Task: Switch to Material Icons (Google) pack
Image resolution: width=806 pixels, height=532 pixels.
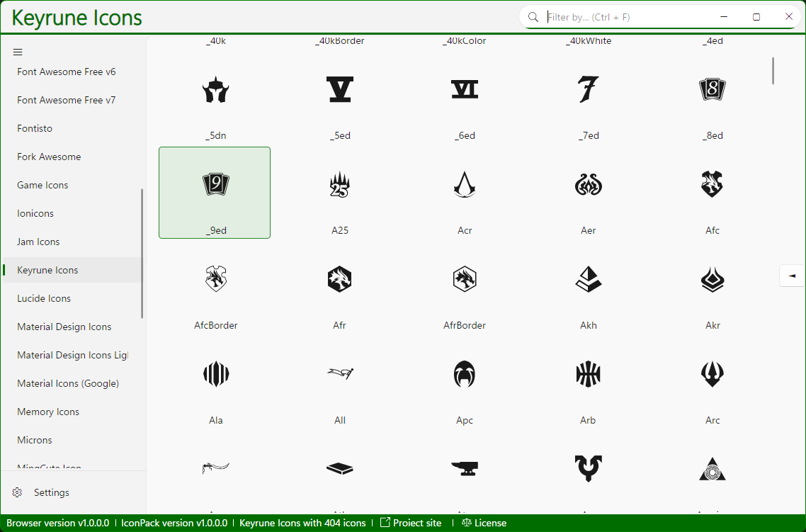Action: coord(68,383)
